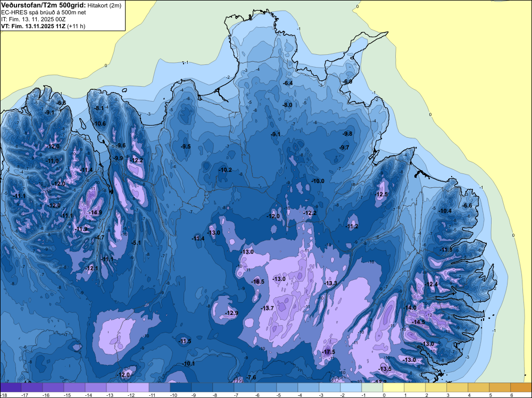The width and height of the screenshot is (532, 398).
Task: Click the -18 legend color swatch
Action: (x=10, y=387)
